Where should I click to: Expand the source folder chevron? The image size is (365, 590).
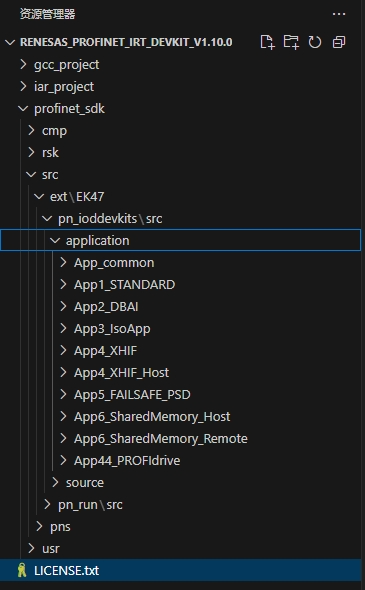[x=55, y=482]
